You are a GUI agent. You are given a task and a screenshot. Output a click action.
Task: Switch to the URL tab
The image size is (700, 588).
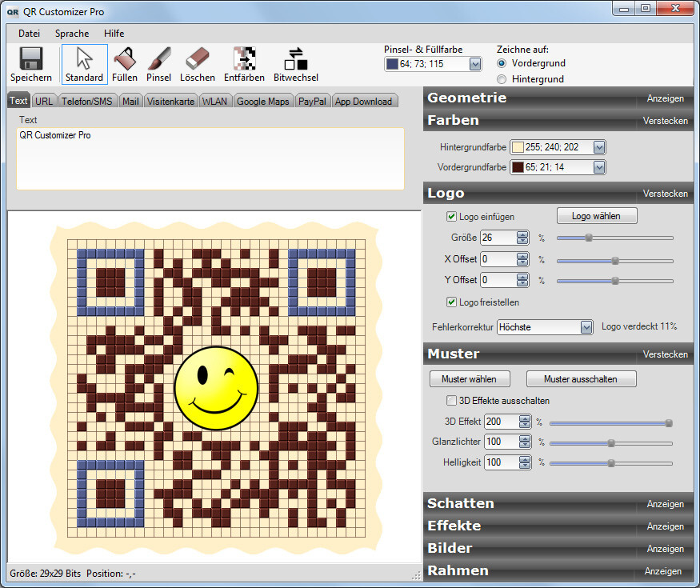coord(44,102)
